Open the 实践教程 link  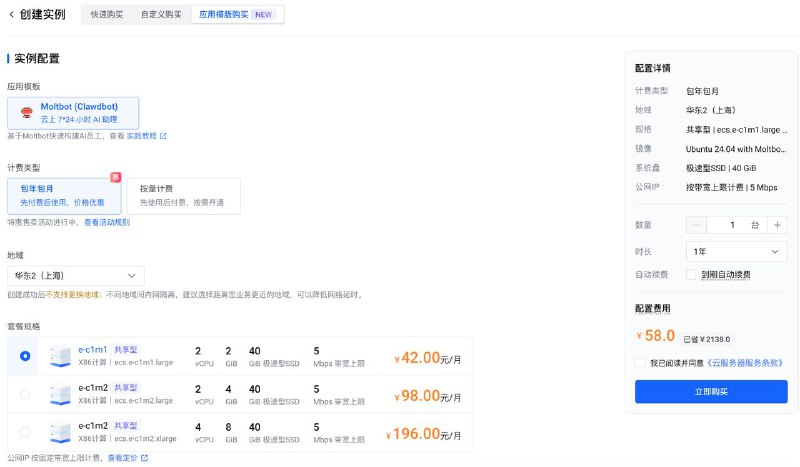tap(141, 136)
